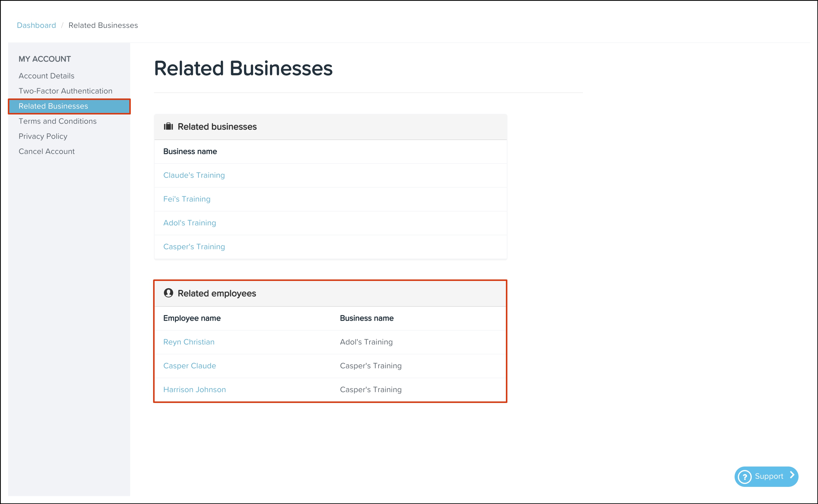View the Privacy Policy sidebar item
The image size is (818, 504).
point(43,136)
